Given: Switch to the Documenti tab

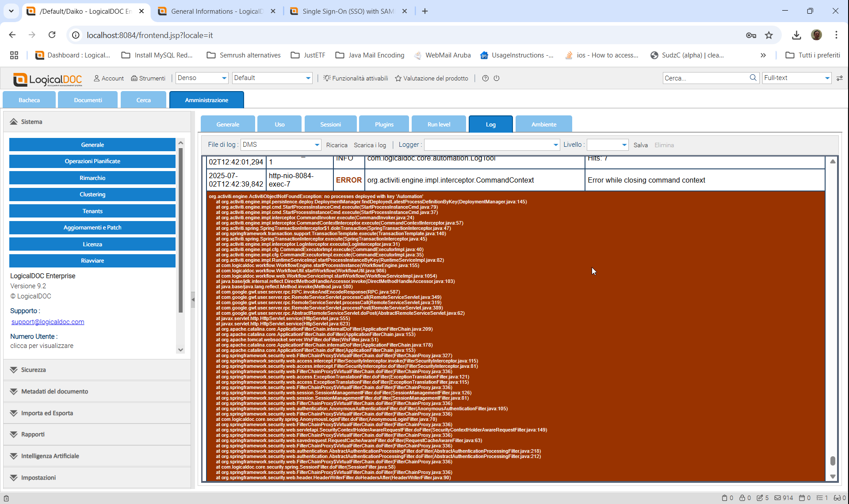Looking at the screenshot, I should point(88,100).
